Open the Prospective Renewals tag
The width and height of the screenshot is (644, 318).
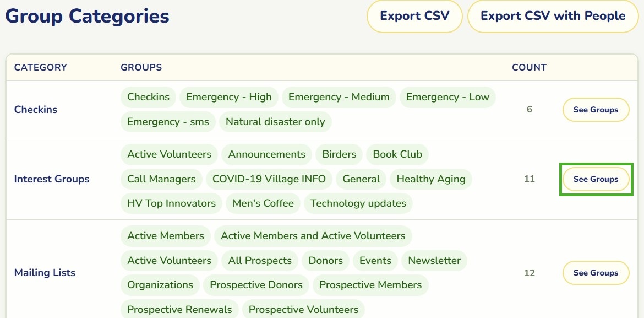coord(179,309)
